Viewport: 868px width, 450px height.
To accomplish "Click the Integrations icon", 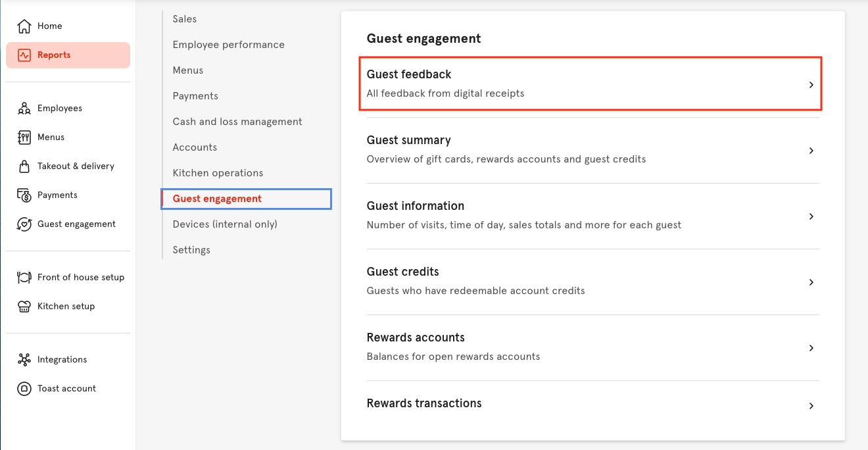I will pyautogui.click(x=24, y=359).
